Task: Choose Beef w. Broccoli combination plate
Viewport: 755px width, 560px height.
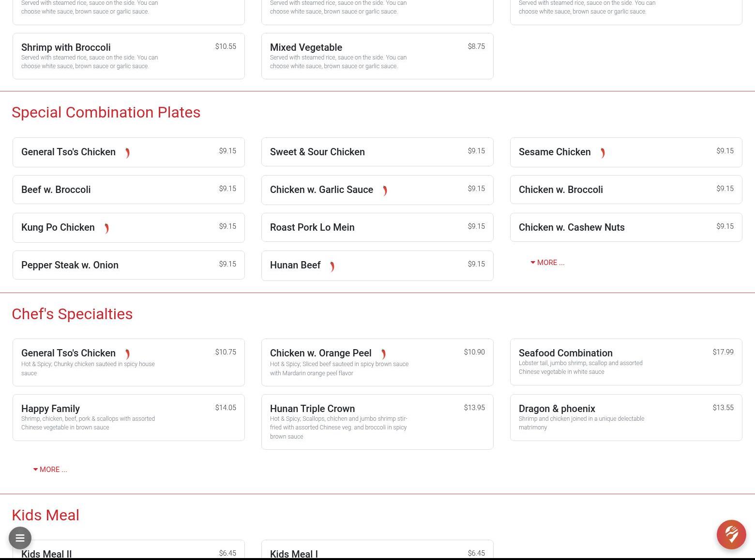Action: pyautogui.click(x=129, y=190)
